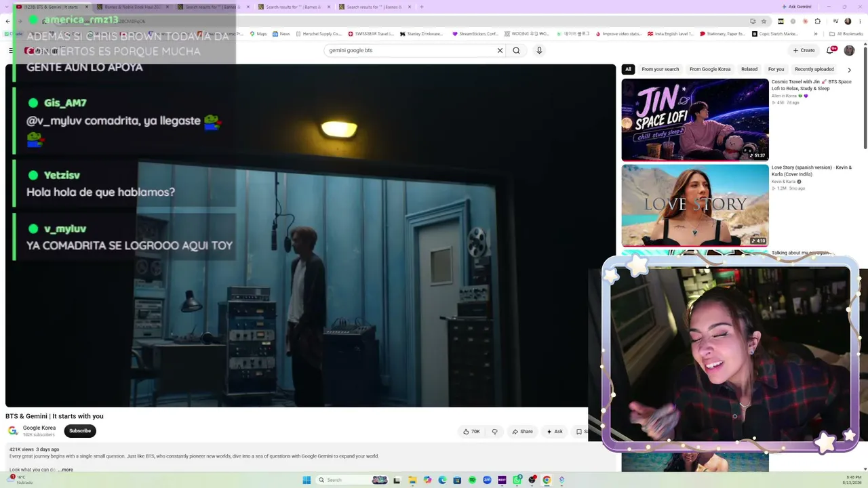Dislike the BTS & Gemini video
This screenshot has height=488, width=868.
tap(494, 432)
